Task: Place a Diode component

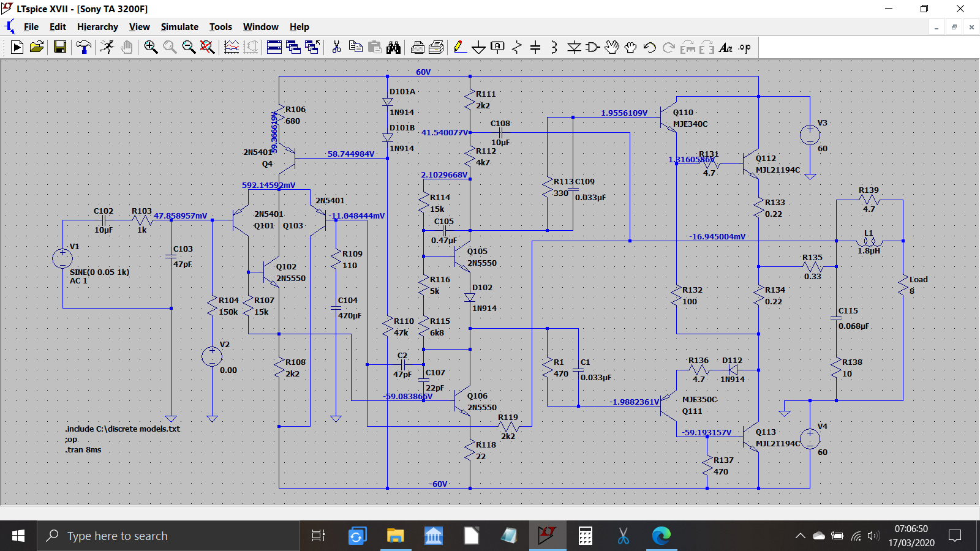Action: coord(574,47)
